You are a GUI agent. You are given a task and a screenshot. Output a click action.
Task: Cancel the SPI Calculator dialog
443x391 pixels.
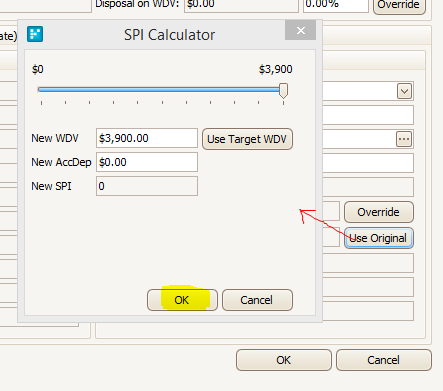pos(257,300)
